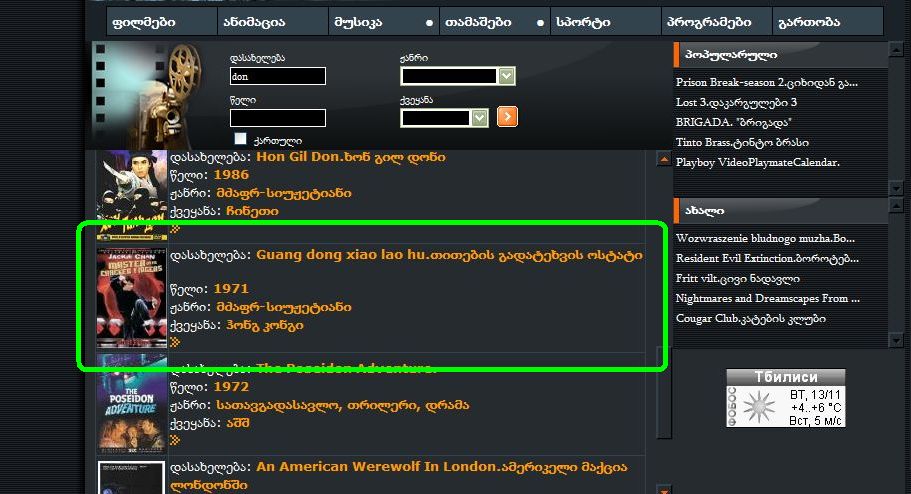The height and width of the screenshot is (494, 911).
Task: Click the year (წელი) input field
Action: coord(278,118)
